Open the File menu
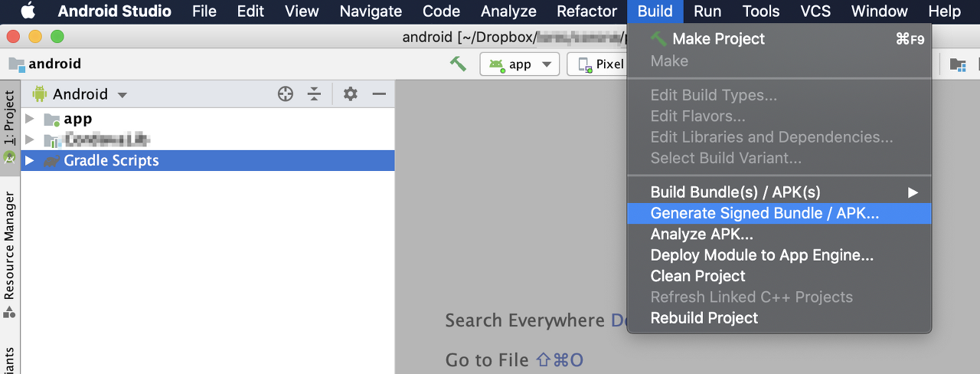Viewport: 980px width, 374px height. click(x=204, y=11)
